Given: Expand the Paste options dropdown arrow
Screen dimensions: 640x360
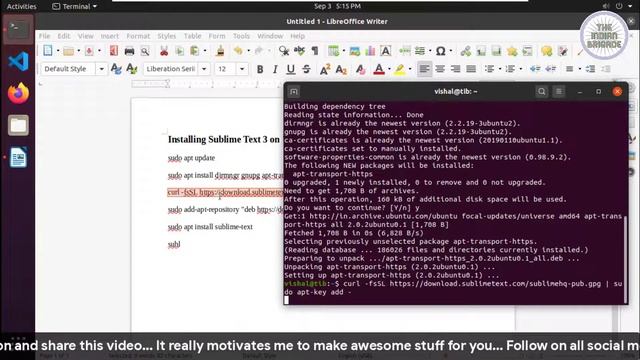Looking at the screenshot, I should coord(204,51).
